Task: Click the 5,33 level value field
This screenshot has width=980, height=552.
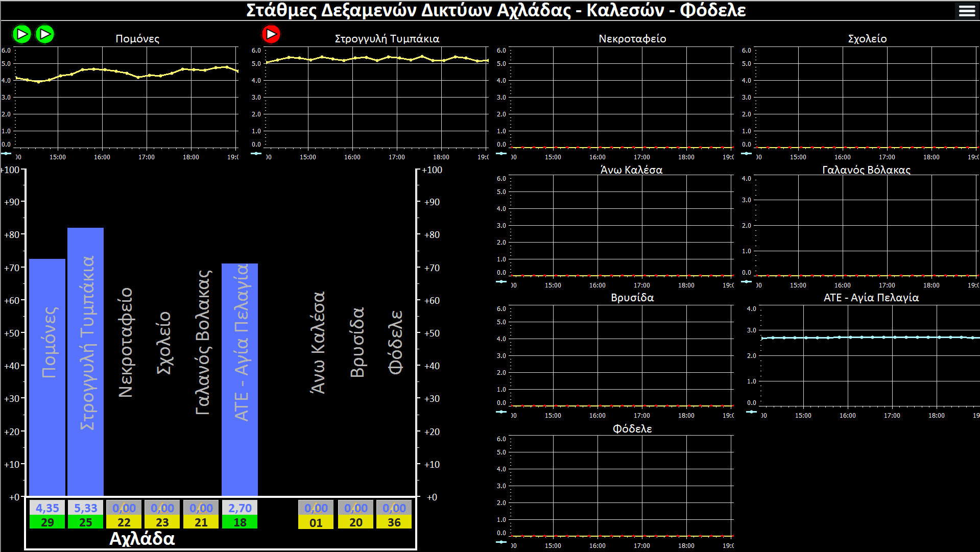Action: [x=85, y=508]
